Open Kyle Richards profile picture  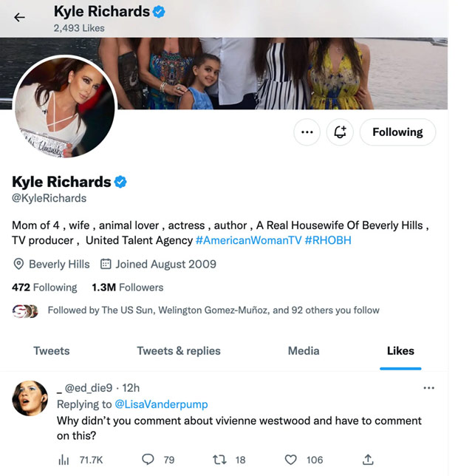click(64, 108)
